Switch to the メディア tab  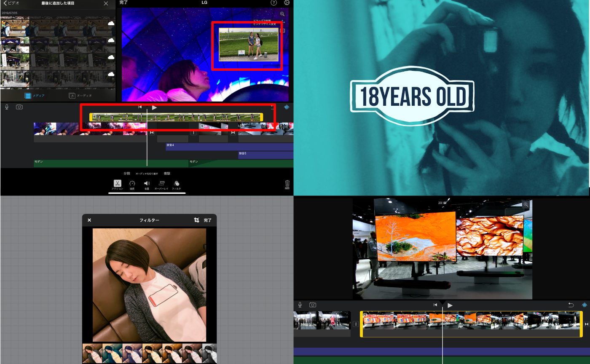point(35,96)
